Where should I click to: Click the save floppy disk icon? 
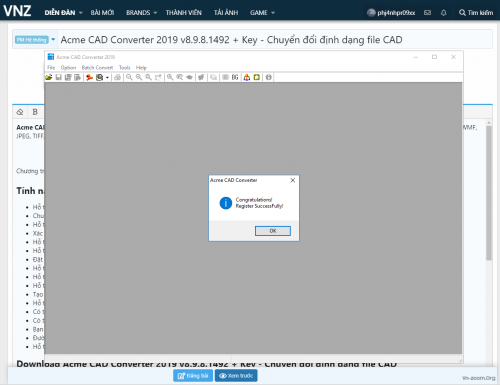pyautogui.click(x=59, y=77)
